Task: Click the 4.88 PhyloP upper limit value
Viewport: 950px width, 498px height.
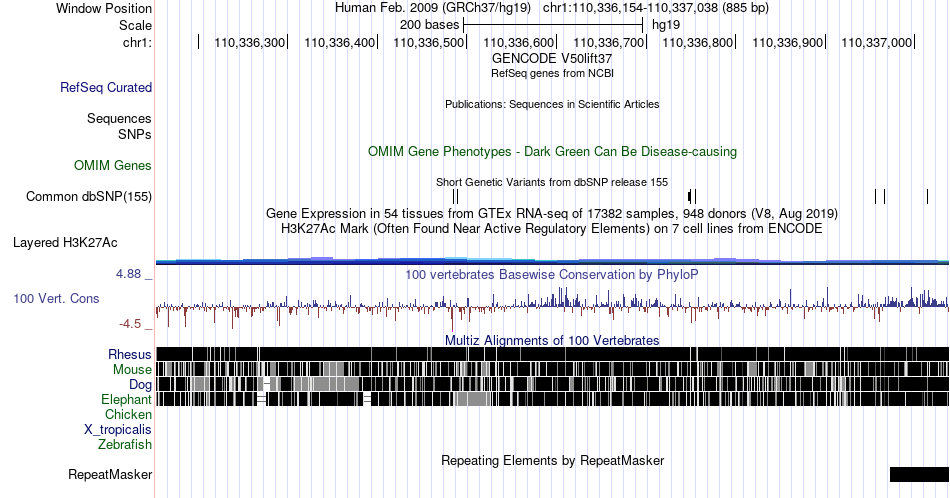Action: coord(128,274)
